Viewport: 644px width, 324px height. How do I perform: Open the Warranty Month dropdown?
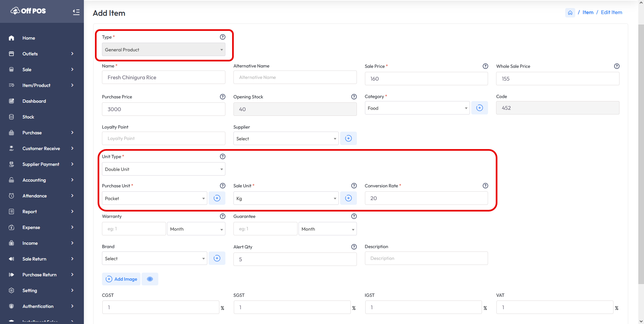tap(196, 229)
